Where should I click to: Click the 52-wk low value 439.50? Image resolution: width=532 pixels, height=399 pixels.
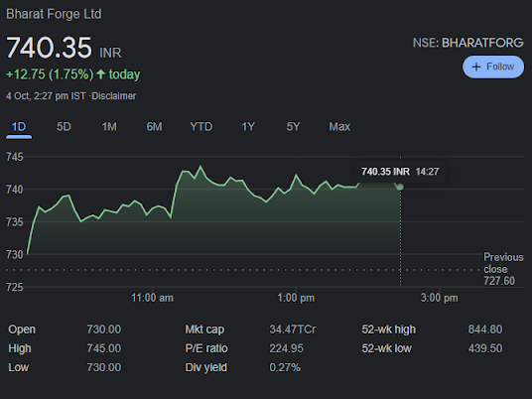coord(485,348)
